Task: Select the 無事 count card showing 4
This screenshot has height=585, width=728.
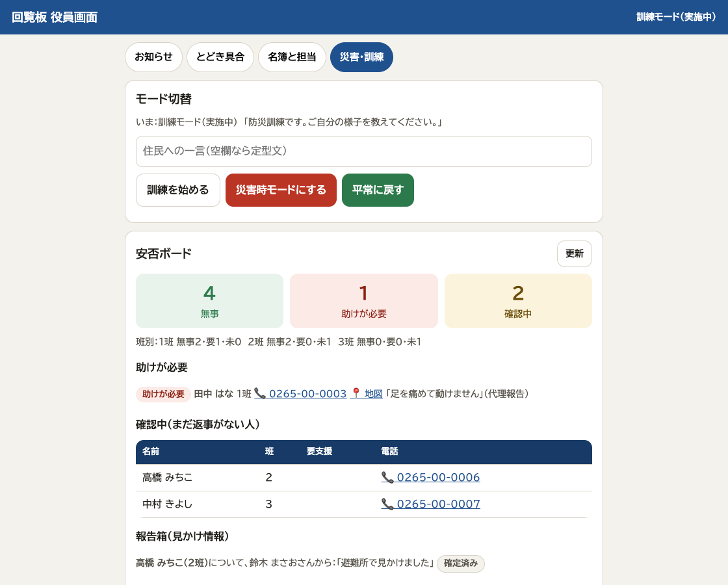Action: point(209,301)
